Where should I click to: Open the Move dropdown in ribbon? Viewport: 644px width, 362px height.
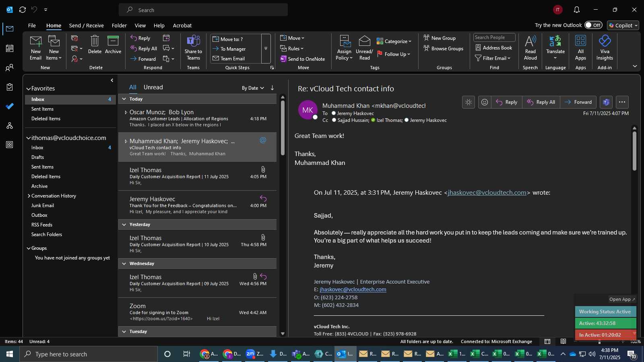[292, 38]
